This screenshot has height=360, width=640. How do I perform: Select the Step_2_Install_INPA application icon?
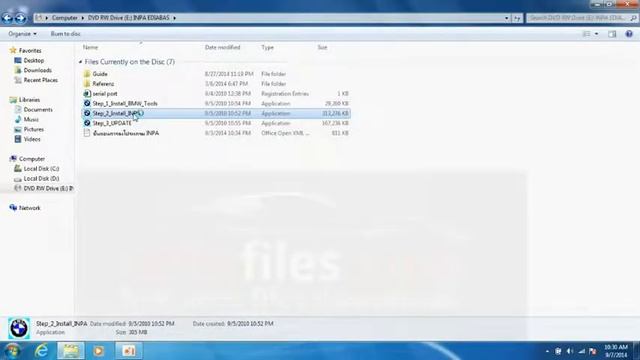[x=87, y=113]
